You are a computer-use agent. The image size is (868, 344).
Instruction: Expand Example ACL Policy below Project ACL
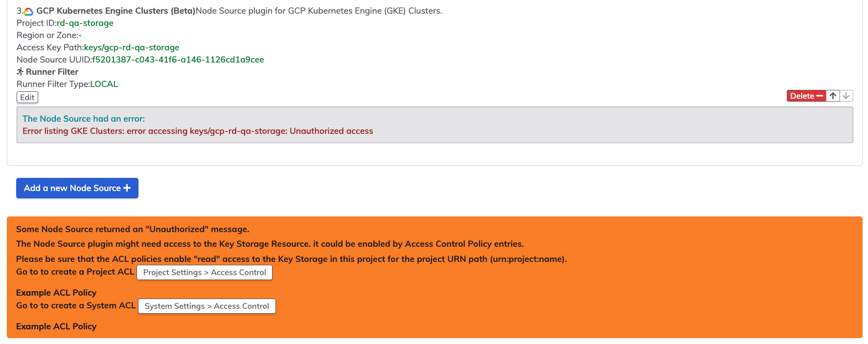(56, 293)
